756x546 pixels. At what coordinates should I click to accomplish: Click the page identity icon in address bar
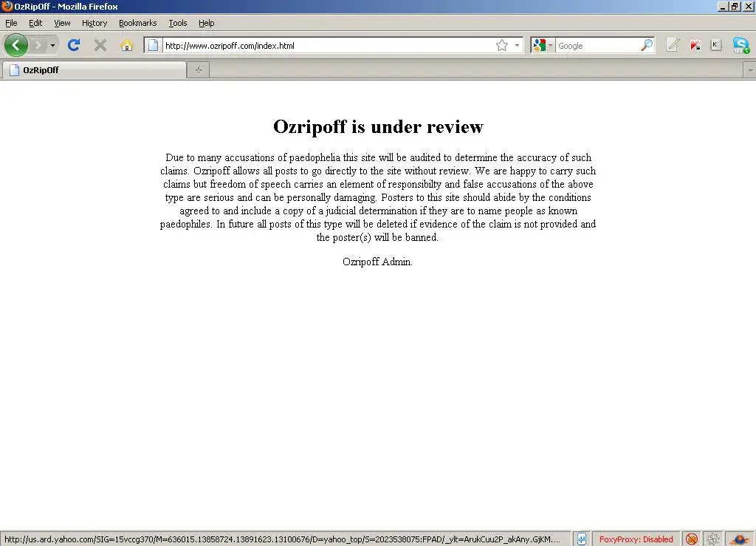pyautogui.click(x=153, y=45)
